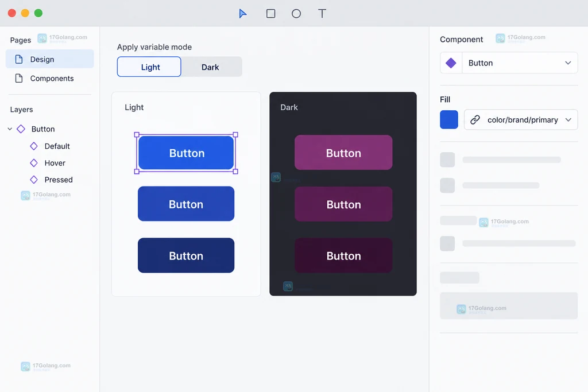Click the Hover variant diamond icon

point(34,163)
